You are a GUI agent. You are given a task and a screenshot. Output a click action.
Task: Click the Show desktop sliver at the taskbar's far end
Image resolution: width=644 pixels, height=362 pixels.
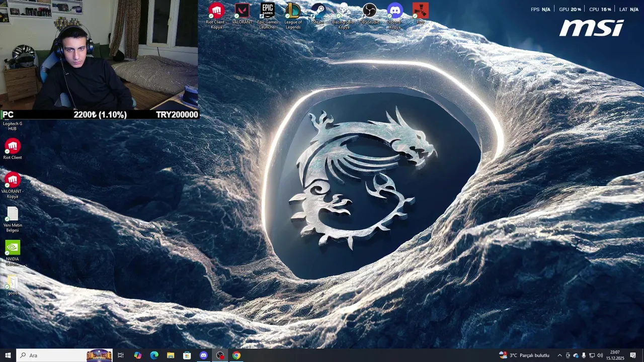pos(642,355)
